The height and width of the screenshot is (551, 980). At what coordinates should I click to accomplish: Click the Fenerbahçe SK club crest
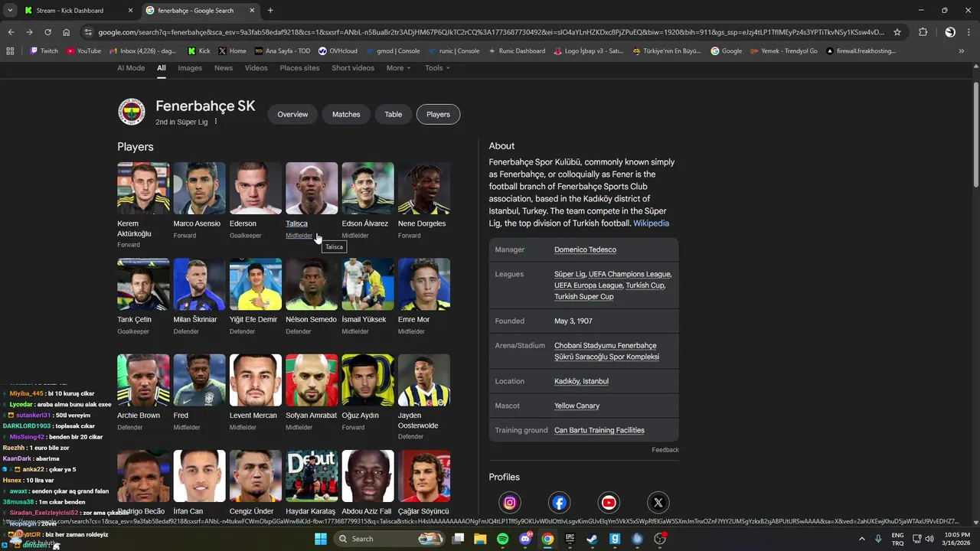point(132,112)
